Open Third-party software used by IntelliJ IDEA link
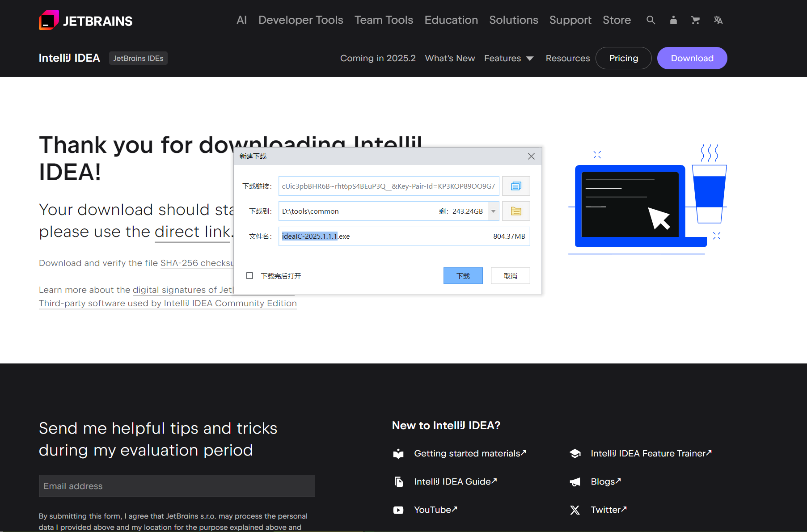Viewport: 807px width, 532px height. 168,303
